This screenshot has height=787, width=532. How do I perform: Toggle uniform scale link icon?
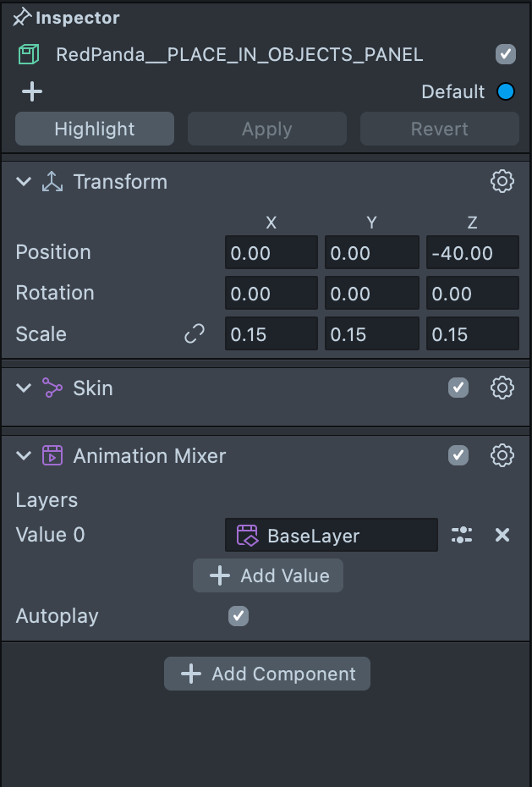195,334
